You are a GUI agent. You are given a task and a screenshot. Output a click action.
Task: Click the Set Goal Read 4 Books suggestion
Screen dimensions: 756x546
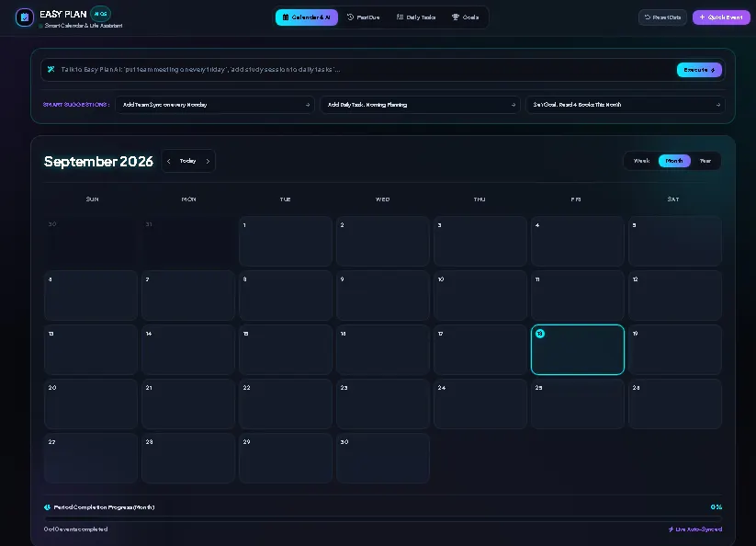[626, 105]
